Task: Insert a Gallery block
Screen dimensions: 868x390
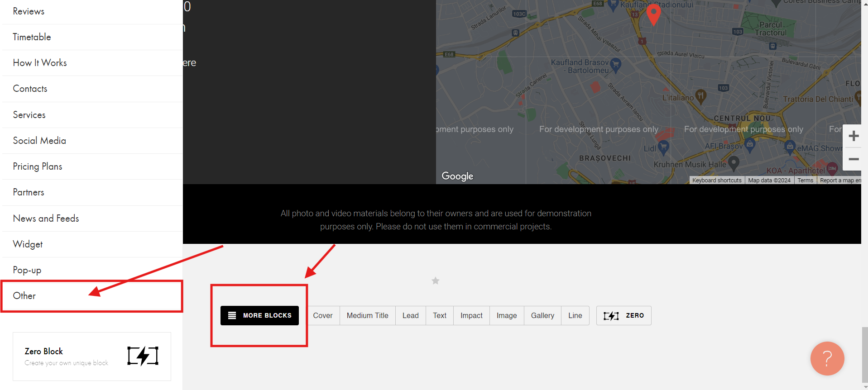Action: point(542,315)
